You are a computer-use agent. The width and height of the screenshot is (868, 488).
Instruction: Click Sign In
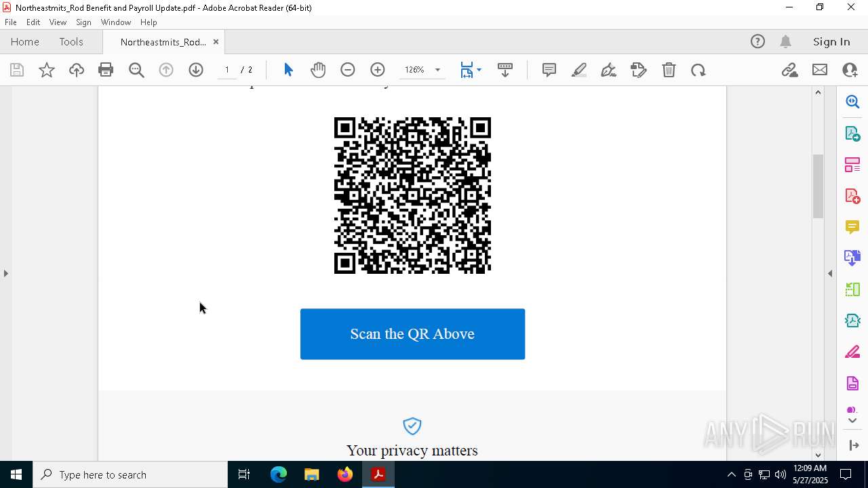pyautogui.click(x=831, y=42)
